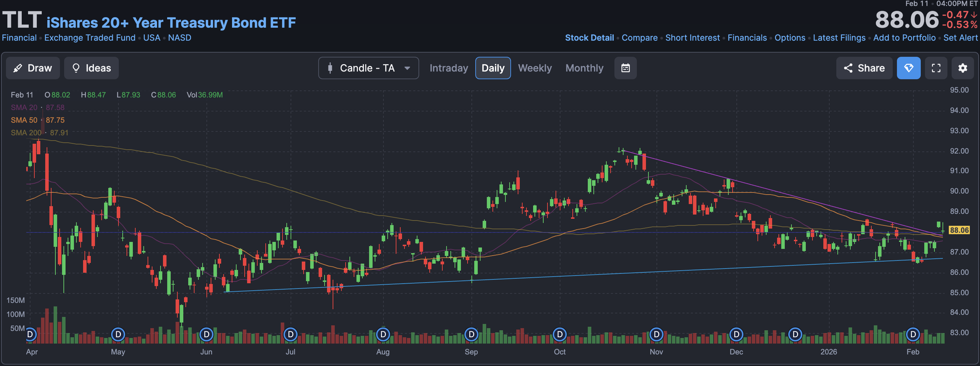Open the Draw tool
The image size is (980, 366).
(x=33, y=68)
